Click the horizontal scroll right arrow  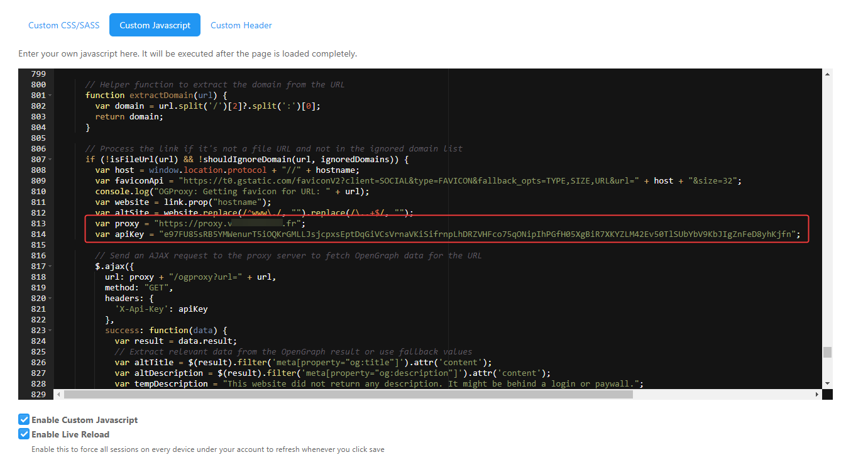click(817, 394)
